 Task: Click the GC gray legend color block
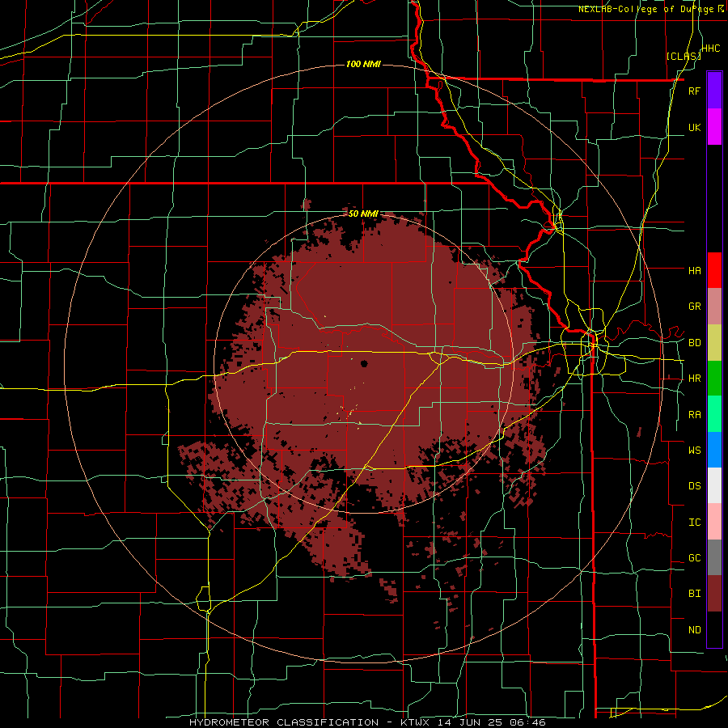click(714, 557)
